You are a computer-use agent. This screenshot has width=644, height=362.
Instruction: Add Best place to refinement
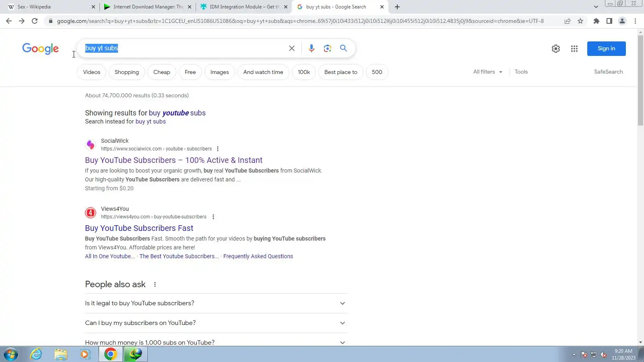(x=341, y=72)
